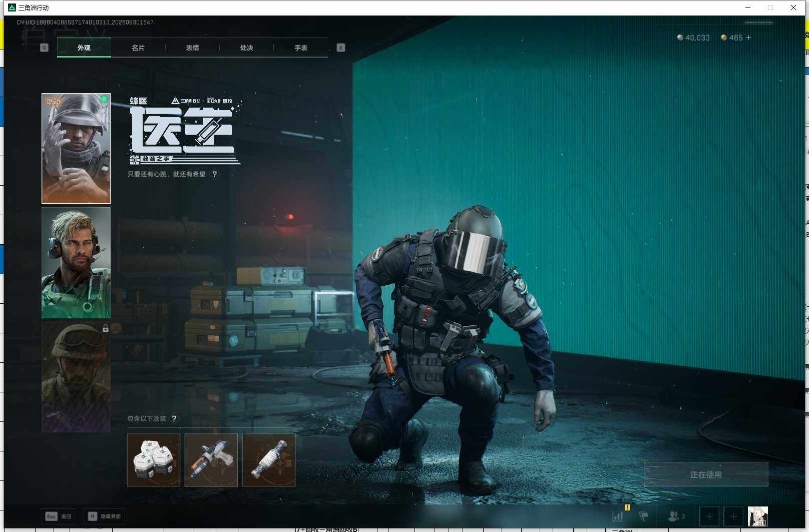View the white canister pack skin item
This screenshot has width=809, height=532.
(x=154, y=460)
